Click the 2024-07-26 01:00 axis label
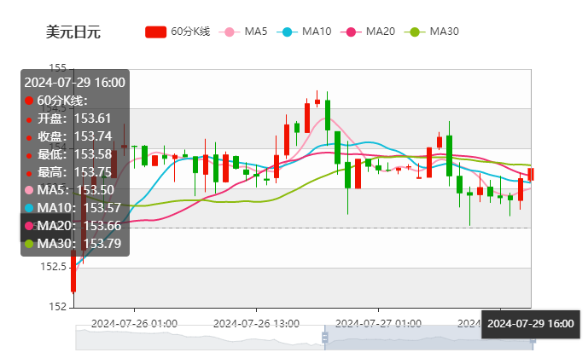The height and width of the screenshot is (364, 588). click(134, 324)
